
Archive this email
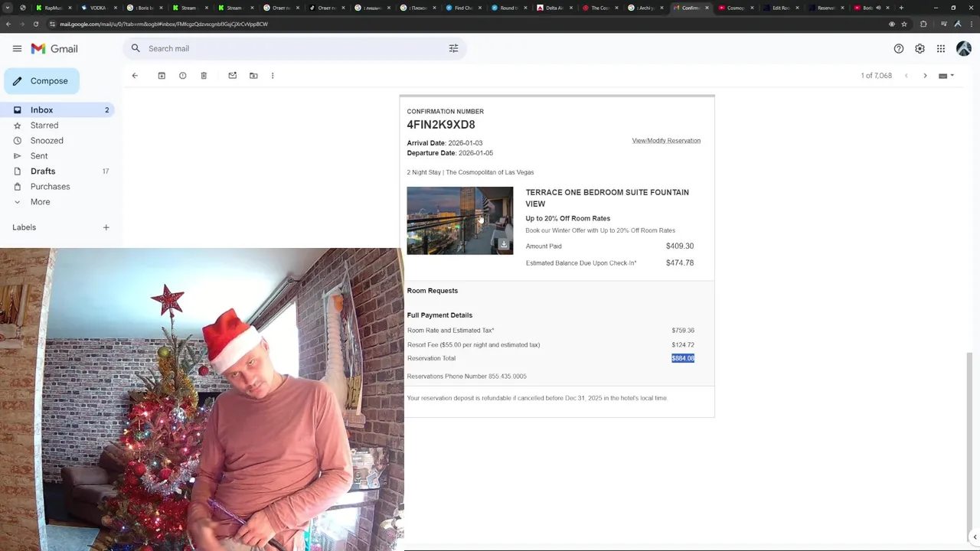(x=162, y=76)
